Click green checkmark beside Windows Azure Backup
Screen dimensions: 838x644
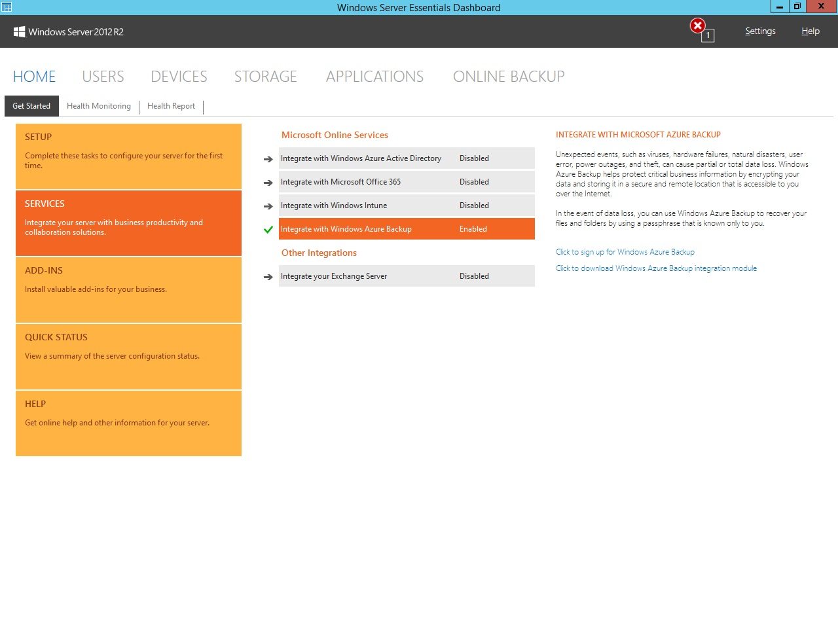coord(268,230)
